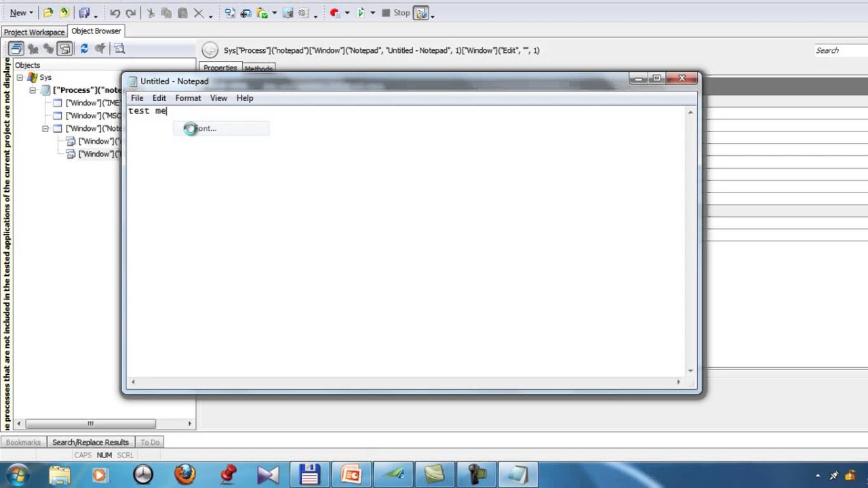Click the Delete X icon
This screenshot has width=868, height=488.
coord(199,13)
